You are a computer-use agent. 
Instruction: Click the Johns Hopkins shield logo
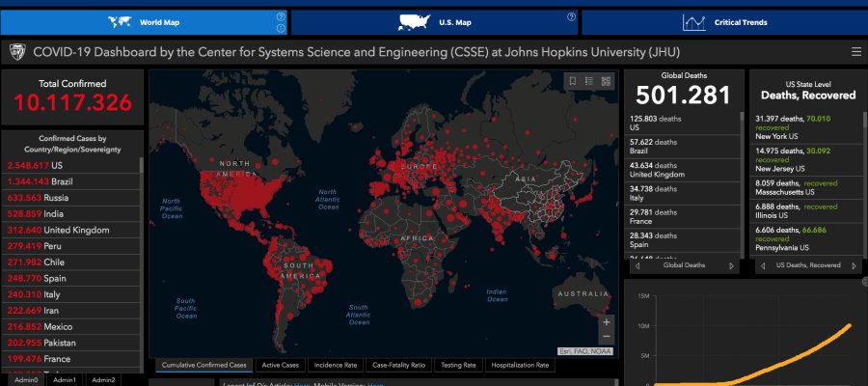tap(18, 52)
